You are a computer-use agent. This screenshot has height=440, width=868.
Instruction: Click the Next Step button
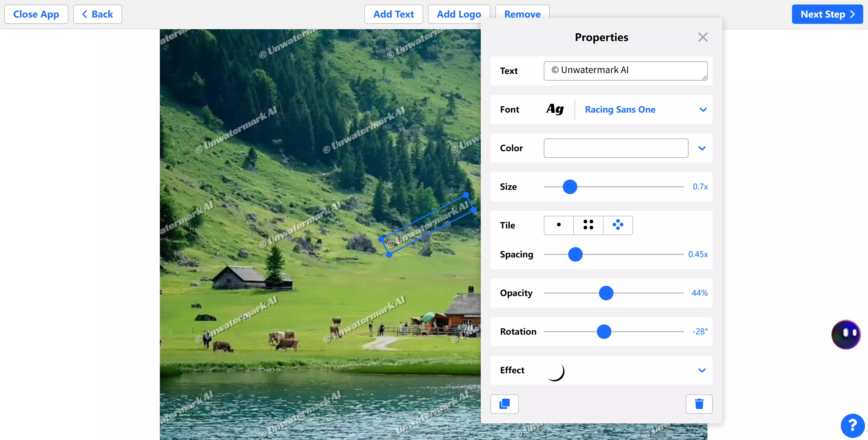(x=827, y=14)
